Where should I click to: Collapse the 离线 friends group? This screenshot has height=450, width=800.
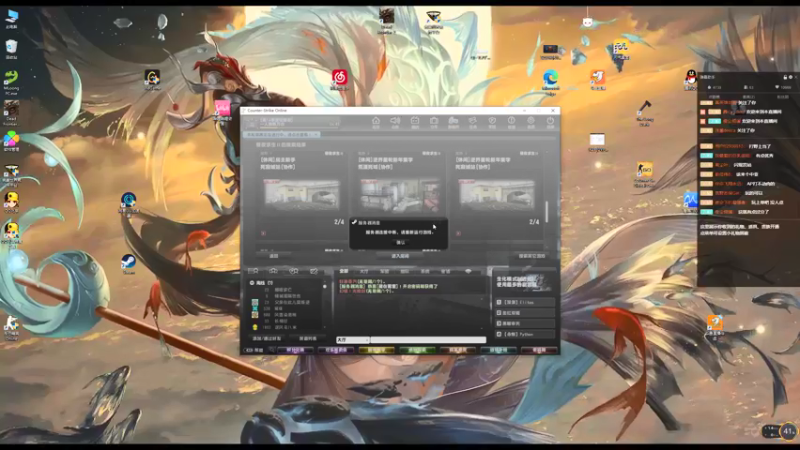[x=252, y=283]
